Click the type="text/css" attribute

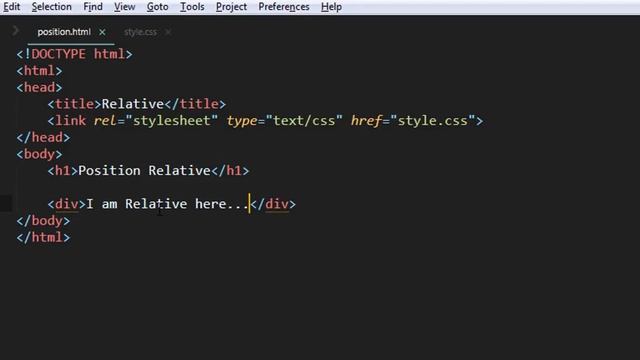[x=284, y=121]
